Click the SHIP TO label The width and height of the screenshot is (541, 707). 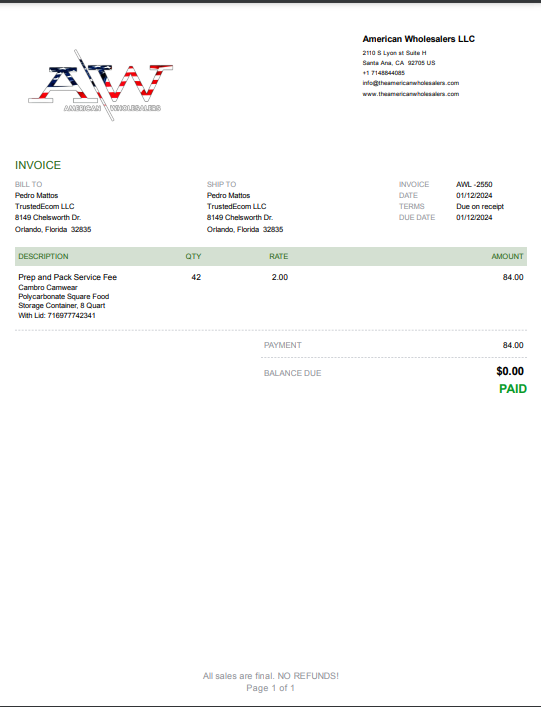click(x=221, y=184)
